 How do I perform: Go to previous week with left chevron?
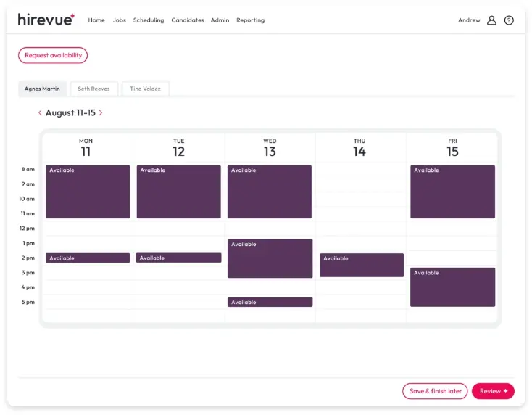point(40,113)
